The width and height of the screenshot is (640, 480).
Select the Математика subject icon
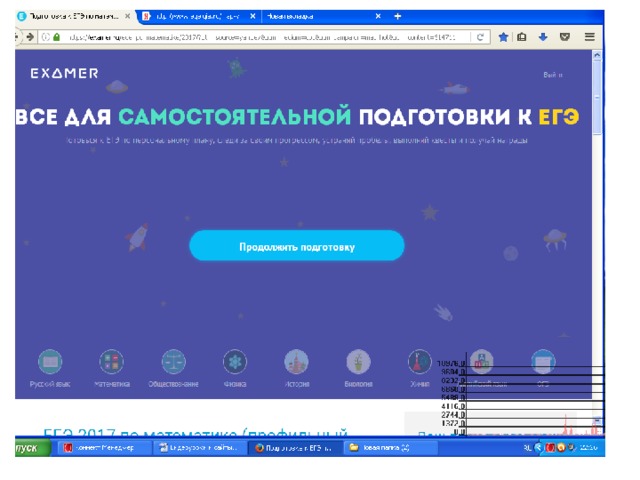[x=111, y=362]
